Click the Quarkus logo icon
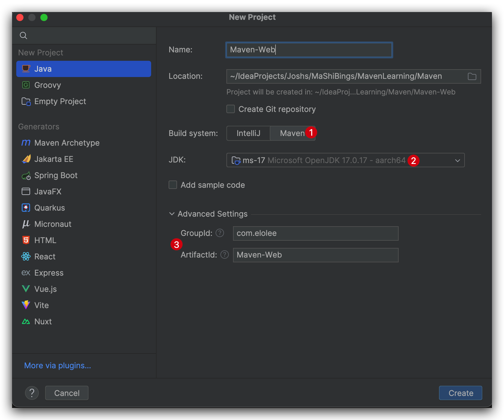This screenshot has width=504, height=420. pyautogui.click(x=26, y=208)
